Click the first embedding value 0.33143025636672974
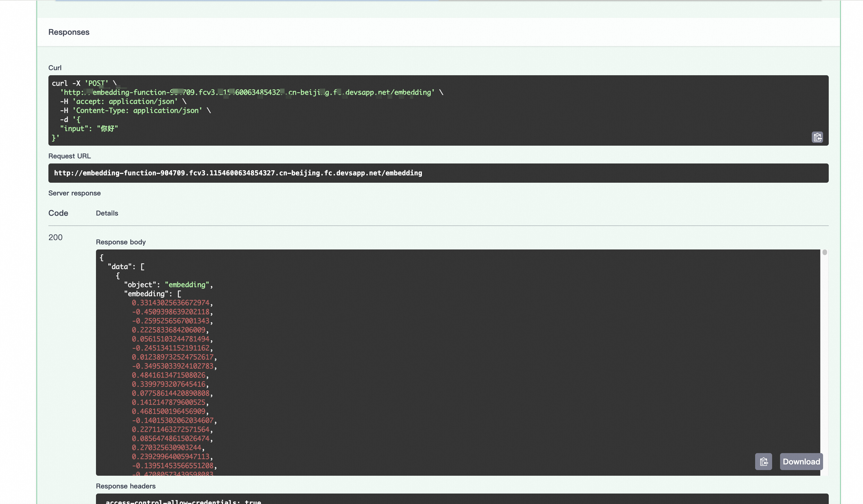The height and width of the screenshot is (504, 863). coord(170,303)
